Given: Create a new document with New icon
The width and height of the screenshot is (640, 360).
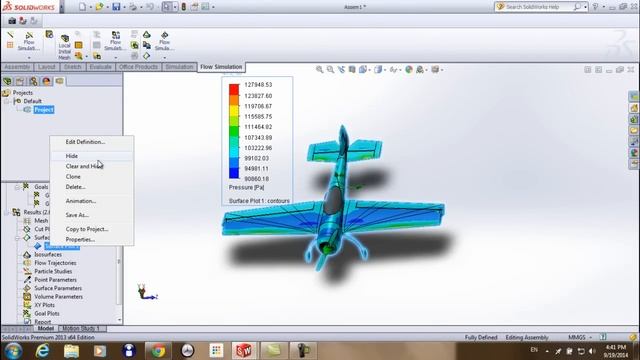Looking at the screenshot, I should pos(82,7).
